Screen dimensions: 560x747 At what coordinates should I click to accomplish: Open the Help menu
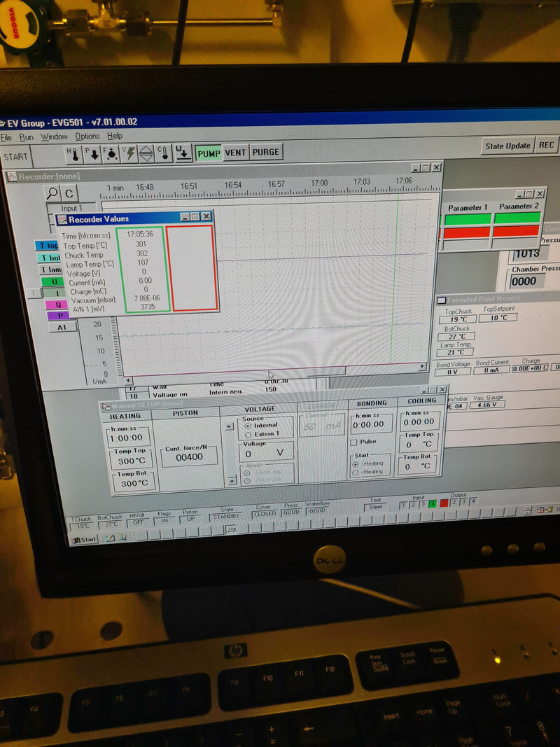pos(114,136)
